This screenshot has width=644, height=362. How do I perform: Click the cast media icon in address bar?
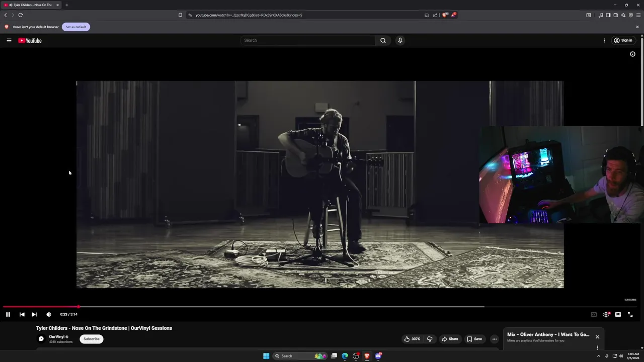pos(427,15)
